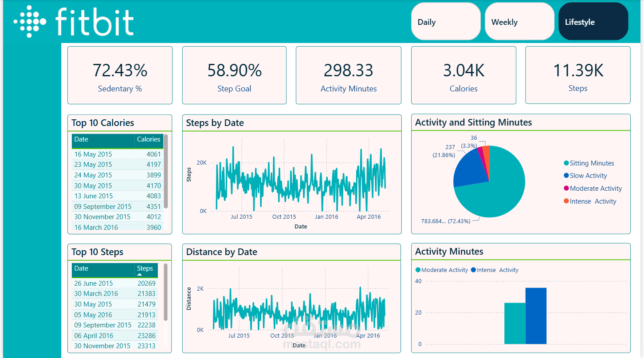Click the blue Intense Activity bar
Viewport: 644px width, 358px height.
[536, 316]
